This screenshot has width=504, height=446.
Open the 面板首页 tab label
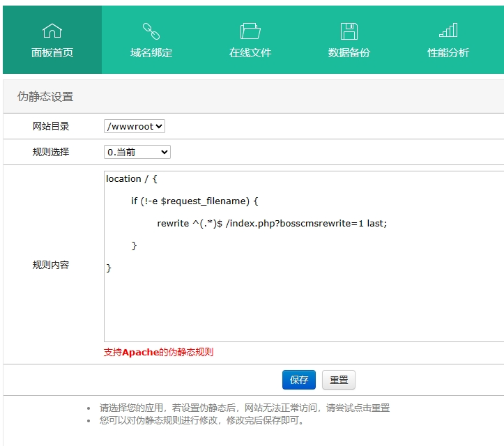(x=52, y=53)
